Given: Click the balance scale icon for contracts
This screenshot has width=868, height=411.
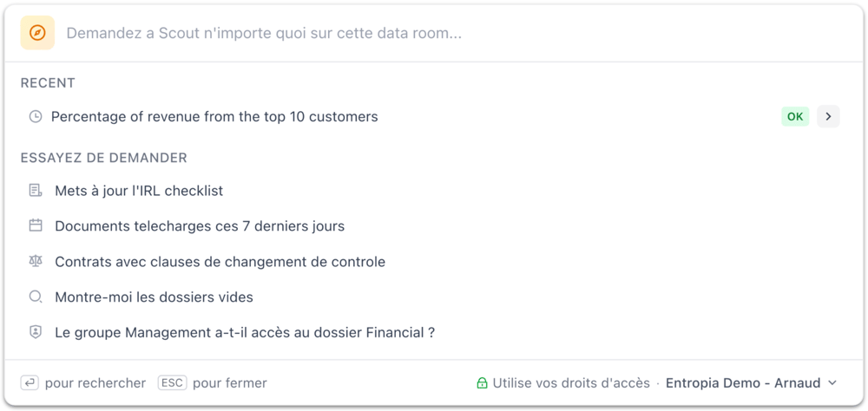Looking at the screenshot, I should (36, 261).
